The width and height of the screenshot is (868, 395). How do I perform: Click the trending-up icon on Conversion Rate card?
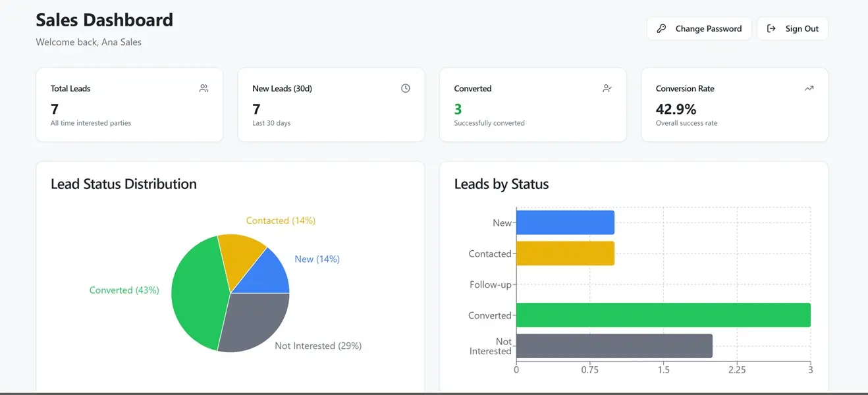(809, 88)
